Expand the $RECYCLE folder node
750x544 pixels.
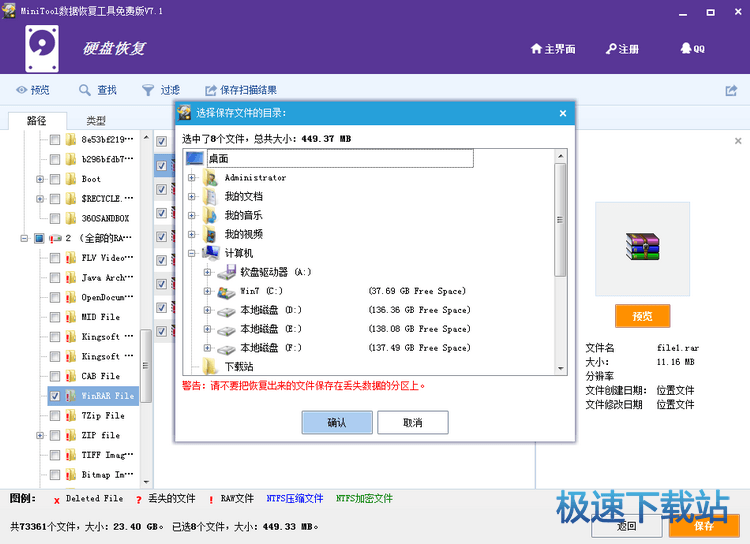40,199
